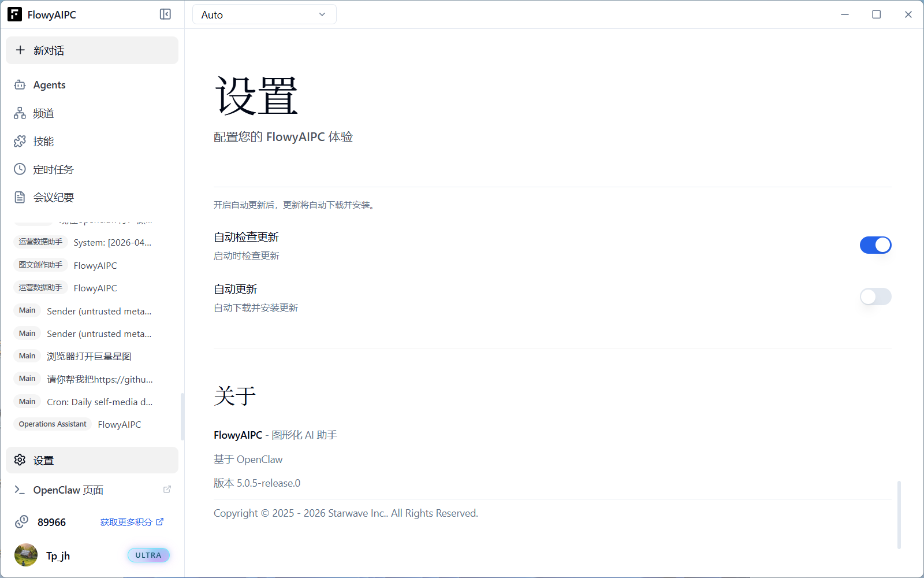Minimize the FlowyAIPC window

pyautogui.click(x=845, y=14)
